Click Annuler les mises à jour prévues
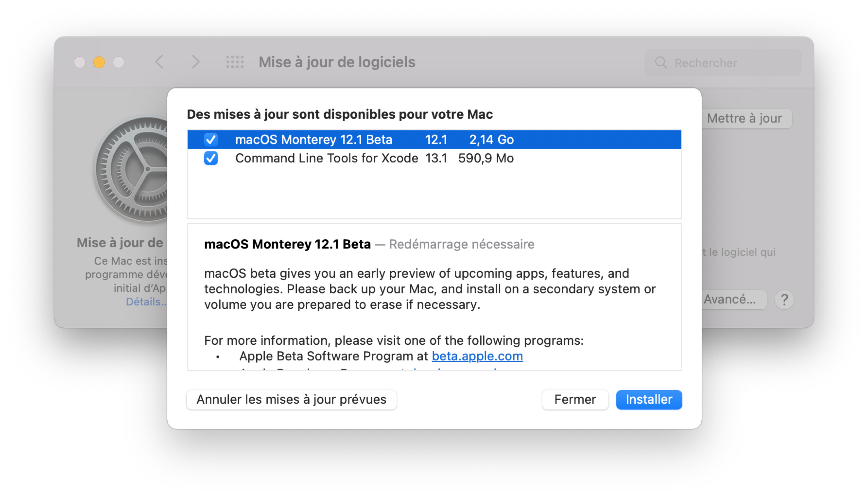 coord(291,400)
